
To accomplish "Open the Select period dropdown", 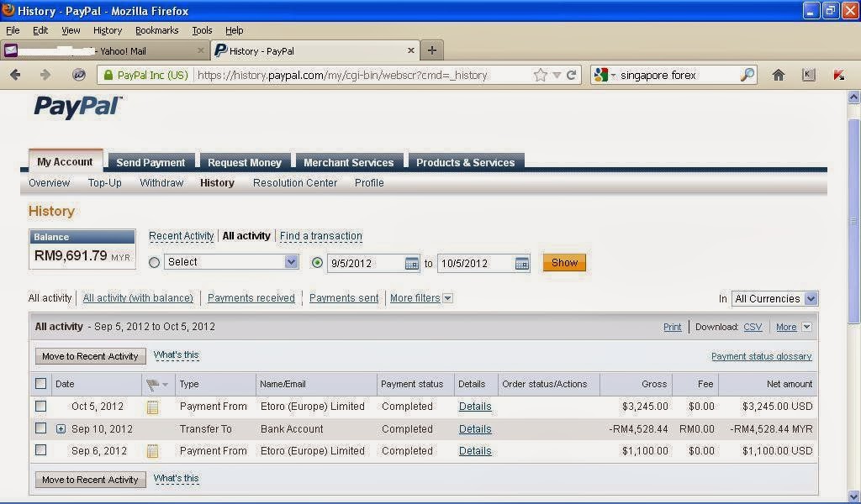I will (231, 262).
